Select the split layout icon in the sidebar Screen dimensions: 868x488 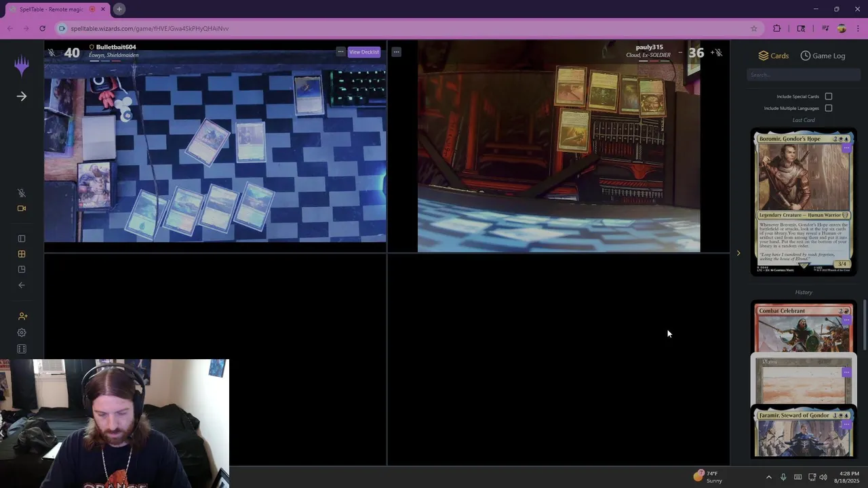(22, 269)
